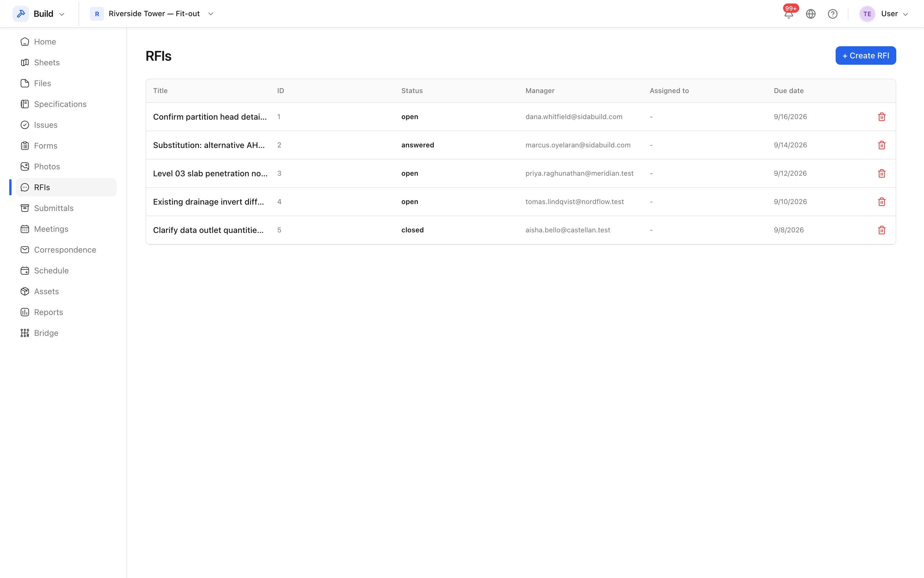This screenshot has width=924, height=578.
Task: Open Bridge in the sidebar
Action: [x=66, y=333]
